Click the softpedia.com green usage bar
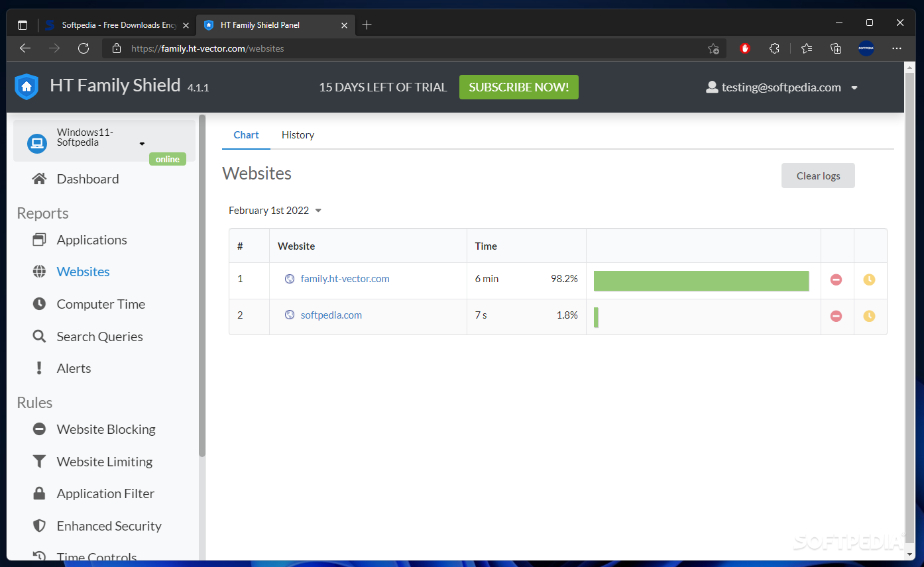Screen dimensions: 924x567 (x=596, y=317)
